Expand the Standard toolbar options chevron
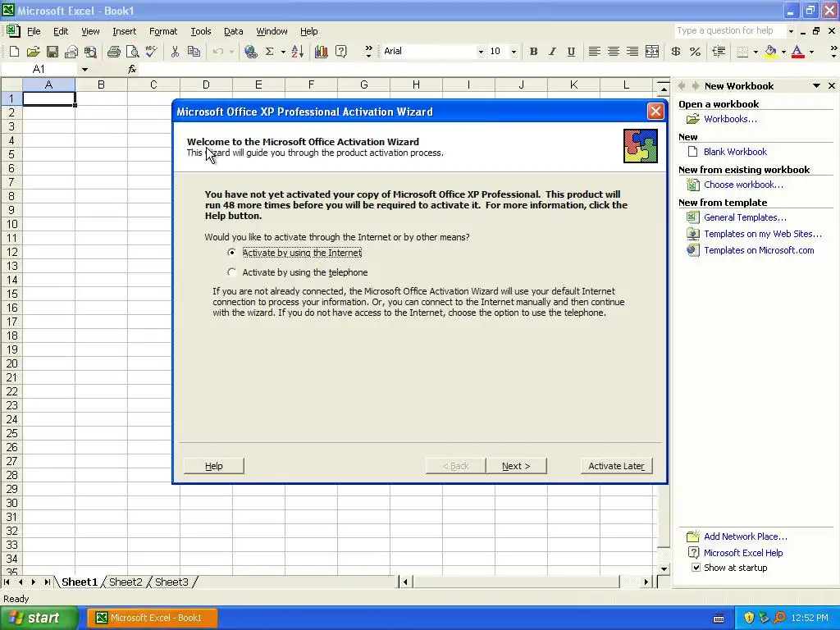This screenshot has width=840, height=630. click(x=368, y=52)
